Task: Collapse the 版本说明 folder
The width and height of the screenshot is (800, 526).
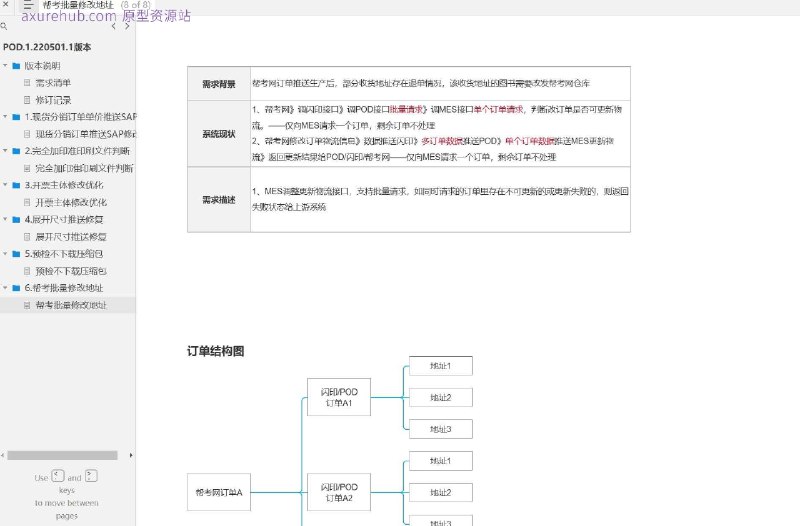Action: tap(5, 66)
